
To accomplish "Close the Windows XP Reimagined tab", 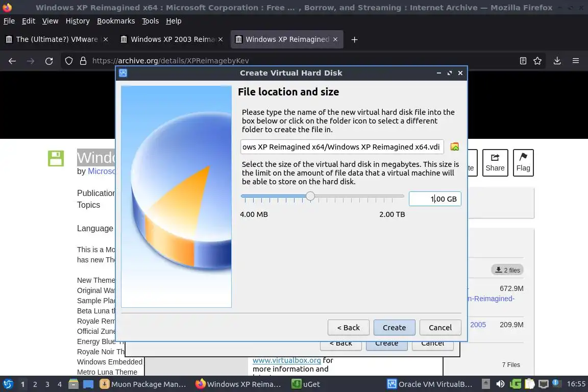I will (x=335, y=39).
